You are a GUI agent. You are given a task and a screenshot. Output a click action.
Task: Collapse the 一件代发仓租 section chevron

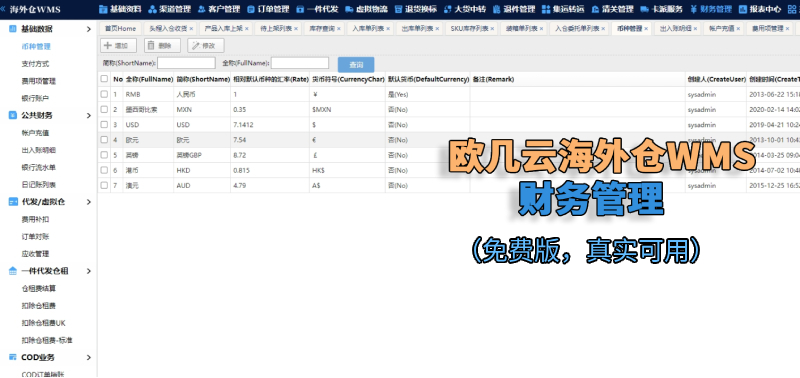coord(89,271)
